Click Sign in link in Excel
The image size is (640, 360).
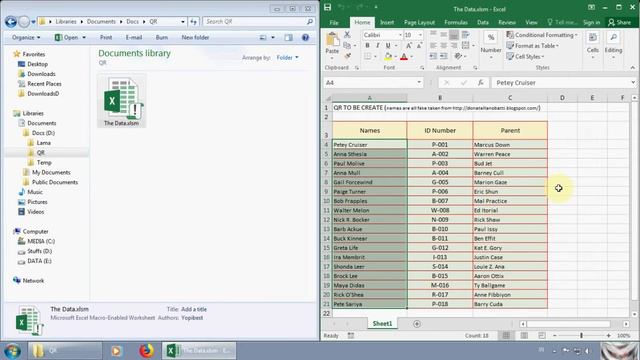591,22
